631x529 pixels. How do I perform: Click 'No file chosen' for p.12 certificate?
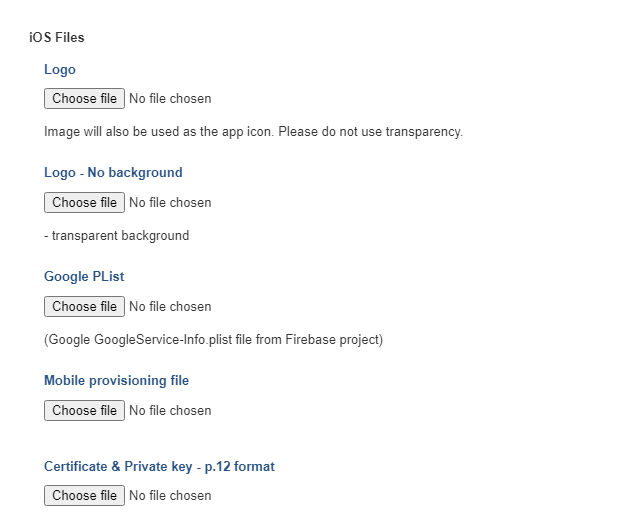tap(170, 495)
